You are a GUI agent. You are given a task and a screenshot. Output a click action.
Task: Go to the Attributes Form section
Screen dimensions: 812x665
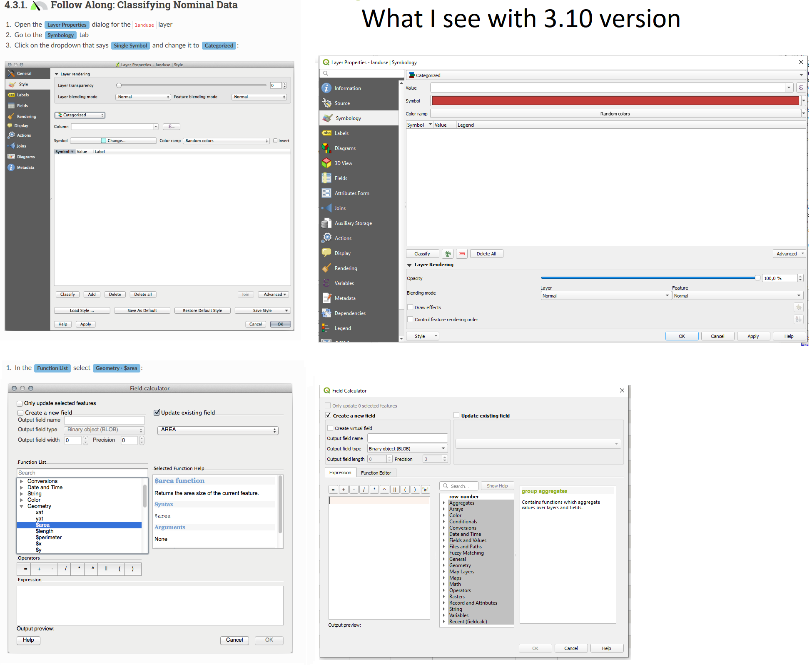[x=351, y=193]
